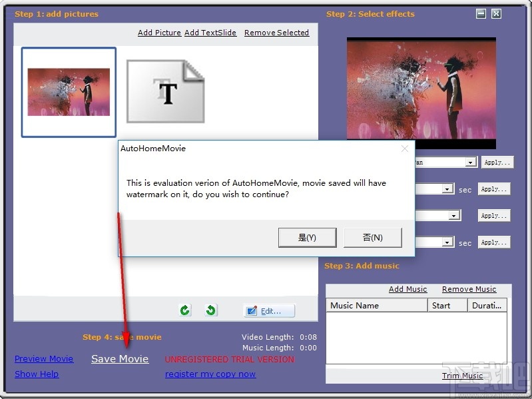This screenshot has height=399, width=532.
Task: Click Add Picture link
Action: tap(159, 33)
